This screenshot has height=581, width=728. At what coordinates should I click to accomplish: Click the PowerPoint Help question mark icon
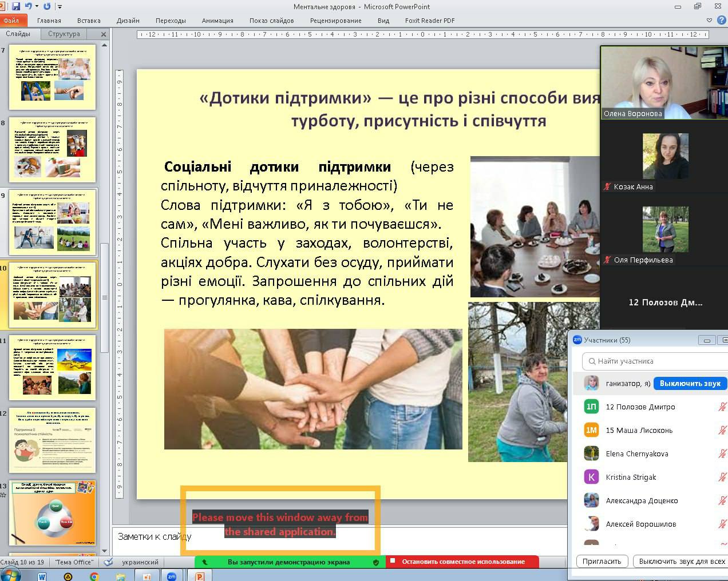point(721,20)
